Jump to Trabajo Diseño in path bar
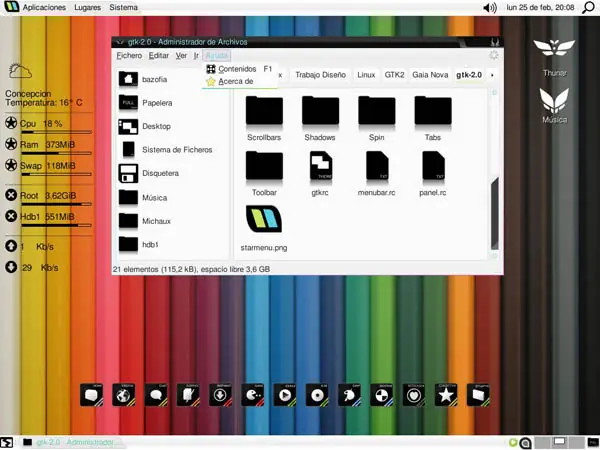 click(320, 75)
